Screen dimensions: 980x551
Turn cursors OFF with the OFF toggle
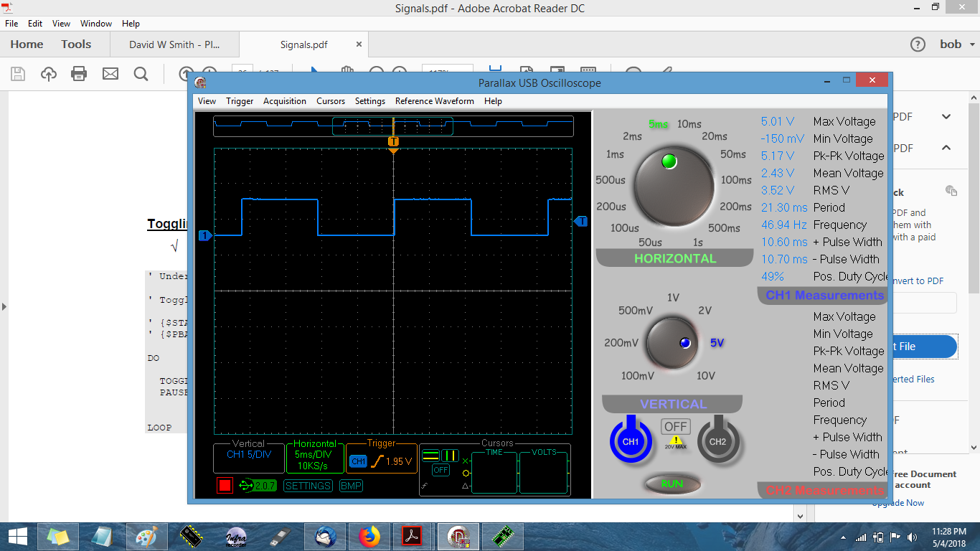[x=441, y=471]
